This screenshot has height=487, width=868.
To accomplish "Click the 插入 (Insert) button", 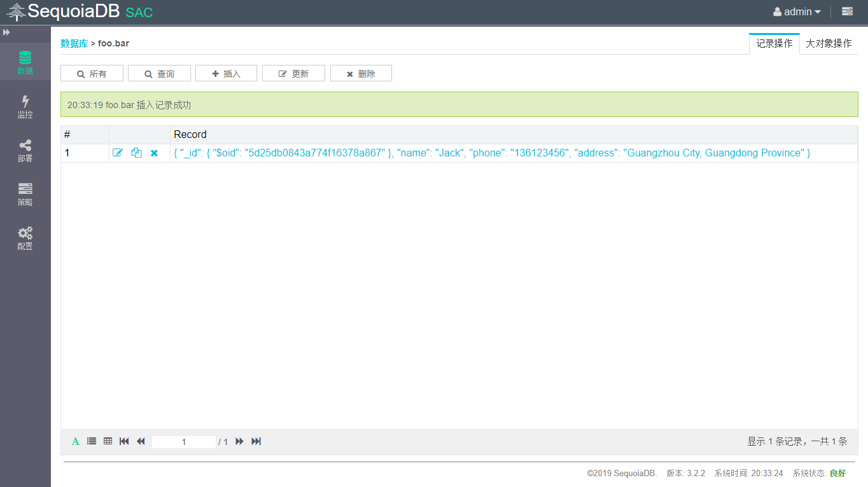I will (x=226, y=74).
